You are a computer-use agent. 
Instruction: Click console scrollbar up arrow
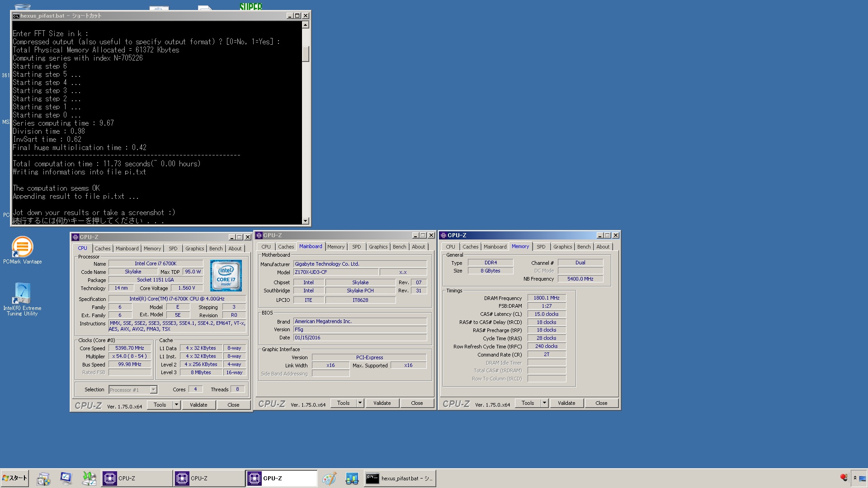coord(306,25)
